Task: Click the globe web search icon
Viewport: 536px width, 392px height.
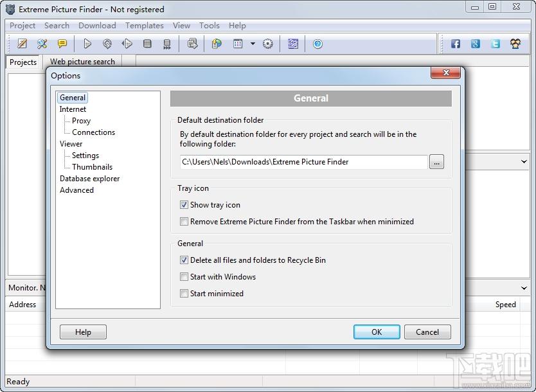Action: [x=217, y=44]
